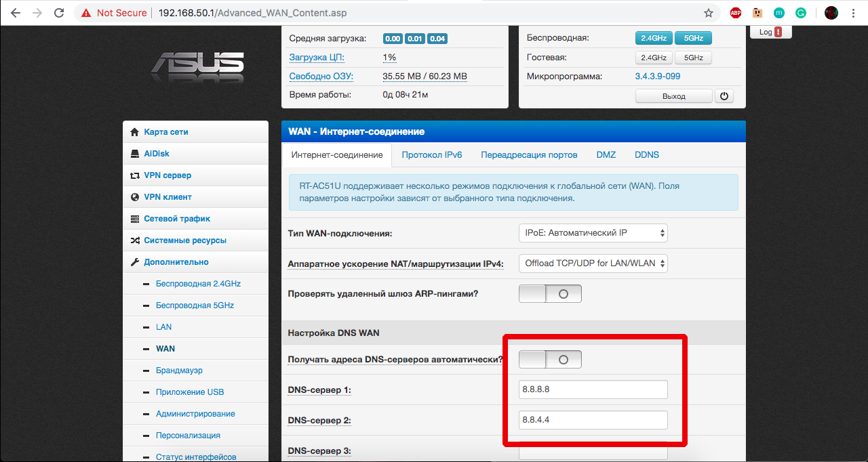Click the Grammarly extension icon
868x462 pixels.
click(801, 13)
